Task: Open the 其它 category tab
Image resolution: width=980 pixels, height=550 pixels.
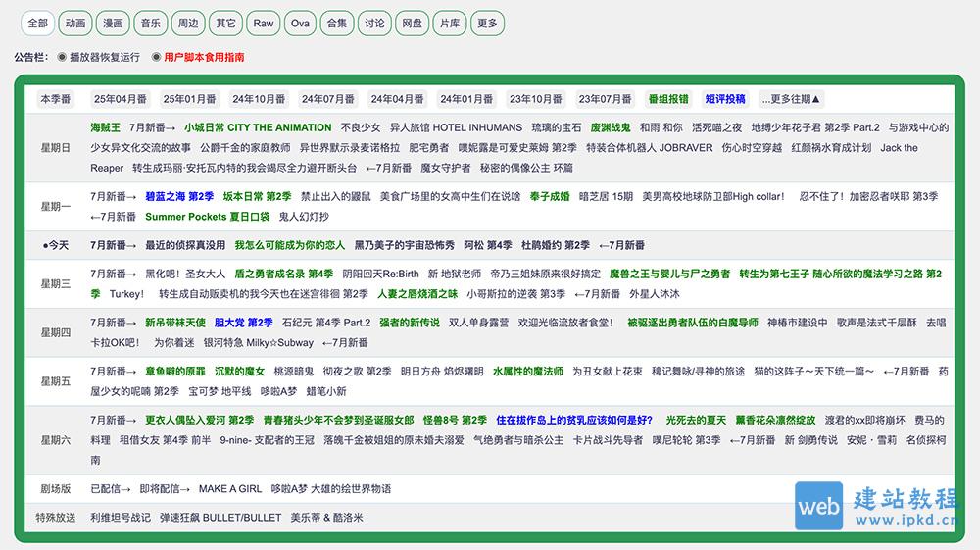Action: click(225, 24)
